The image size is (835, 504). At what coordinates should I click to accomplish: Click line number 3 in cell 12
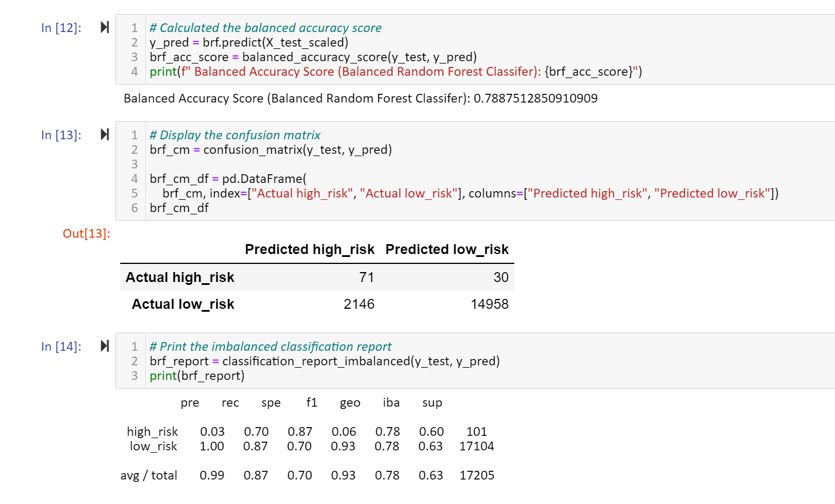(x=134, y=57)
